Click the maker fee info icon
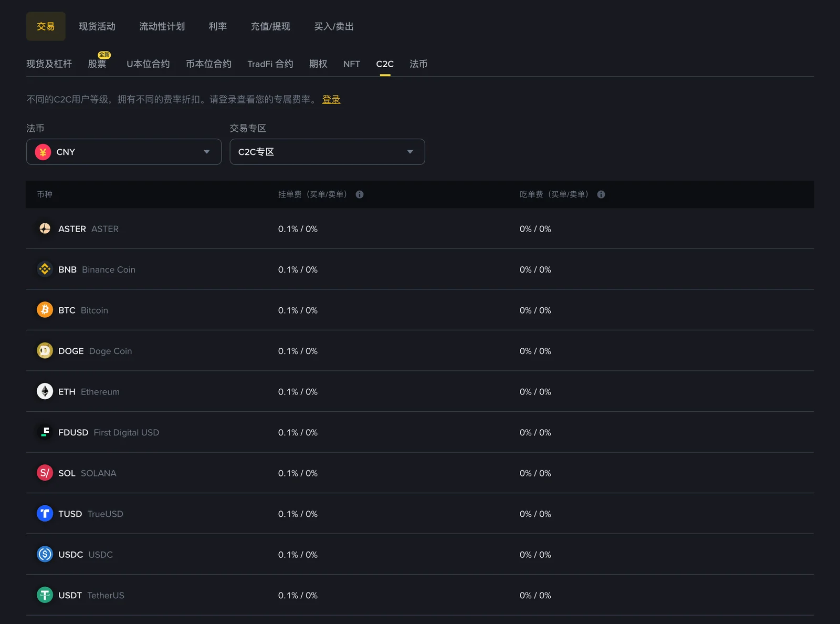Viewport: 840px width, 624px height. [360, 194]
